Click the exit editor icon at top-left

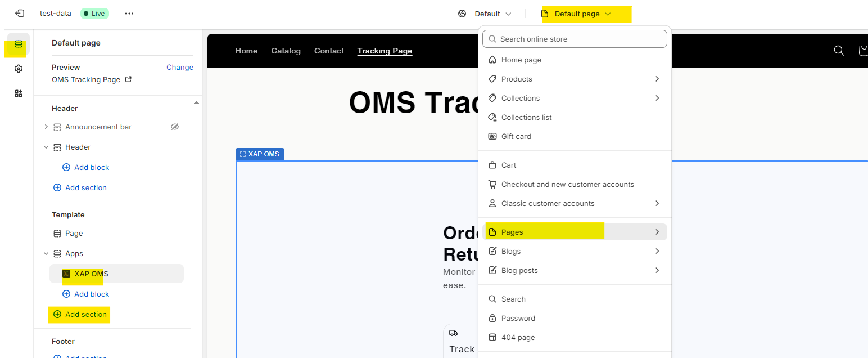pos(19,14)
